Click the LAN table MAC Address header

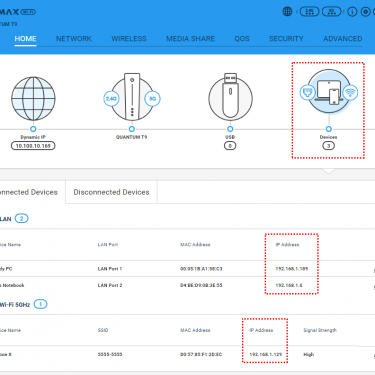[195, 245]
